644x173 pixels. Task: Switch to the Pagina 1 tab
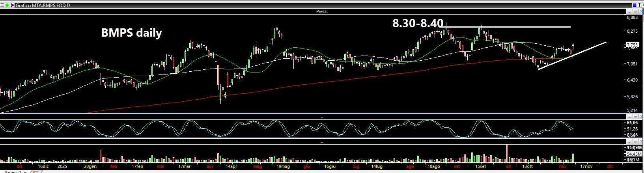coord(13,172)
